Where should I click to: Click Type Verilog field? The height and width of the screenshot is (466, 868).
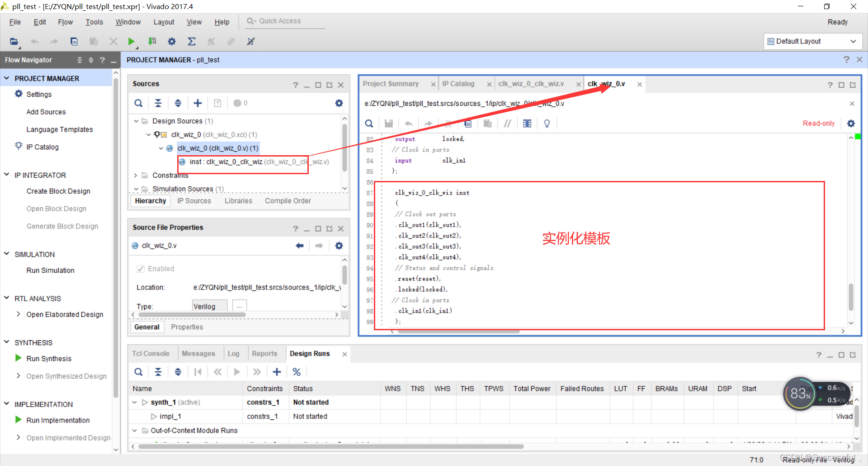click(x=210, y=306)
